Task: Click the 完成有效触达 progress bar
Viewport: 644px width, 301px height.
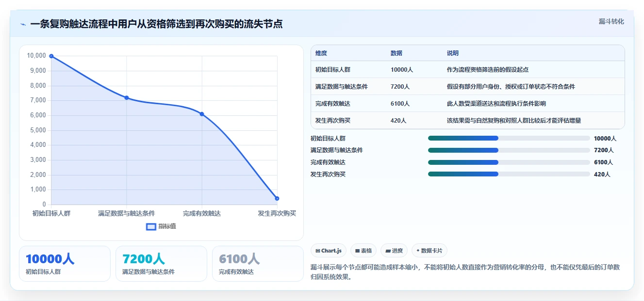Action: [x=509, y=162]
